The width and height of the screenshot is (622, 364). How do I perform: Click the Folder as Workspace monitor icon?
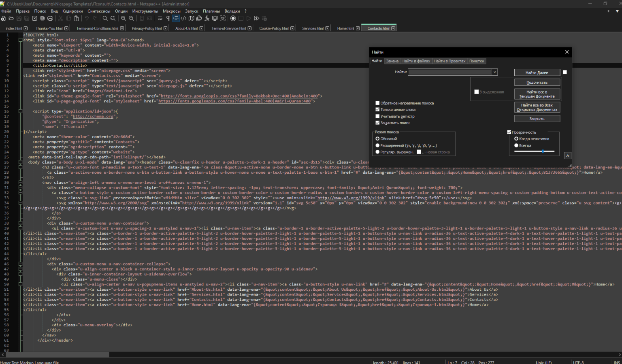215,18
